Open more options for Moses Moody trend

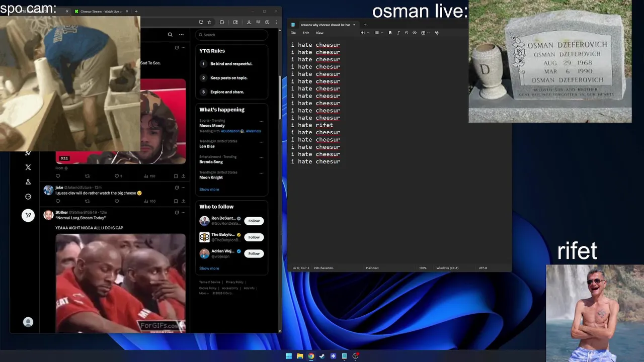(261, 121)
